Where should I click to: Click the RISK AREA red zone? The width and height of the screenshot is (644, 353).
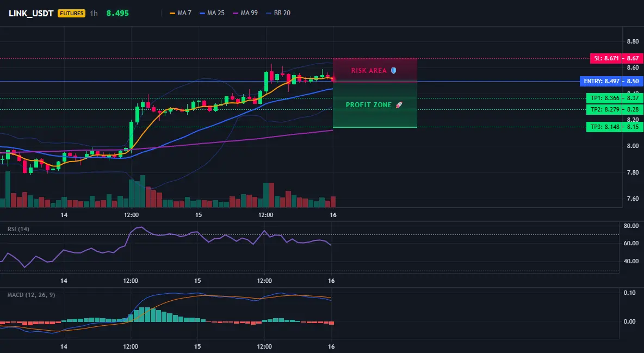pyautogui.click(x=375, y=70)
